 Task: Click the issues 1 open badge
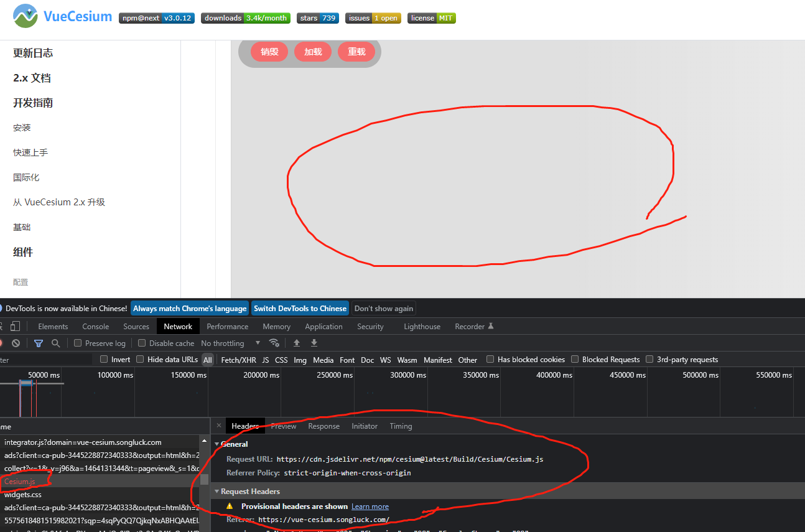(373, 18)
